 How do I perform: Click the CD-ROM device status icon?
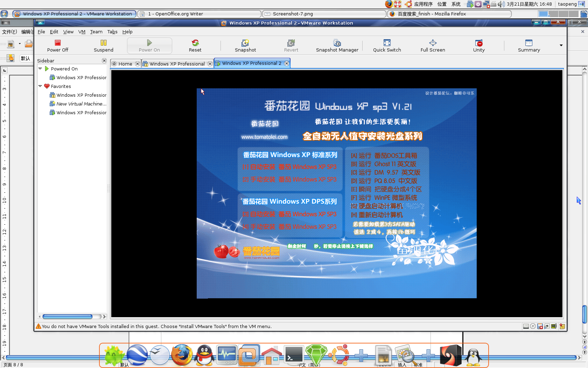533,326
